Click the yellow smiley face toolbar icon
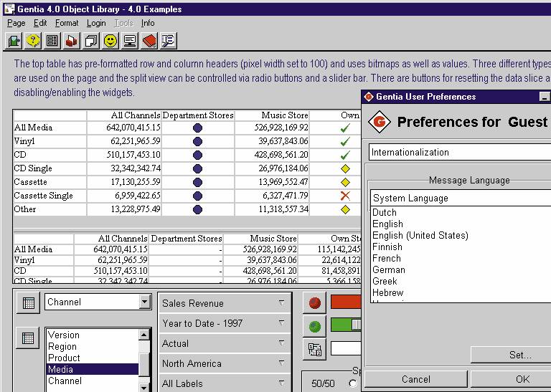551x392 pixels. 110,41
